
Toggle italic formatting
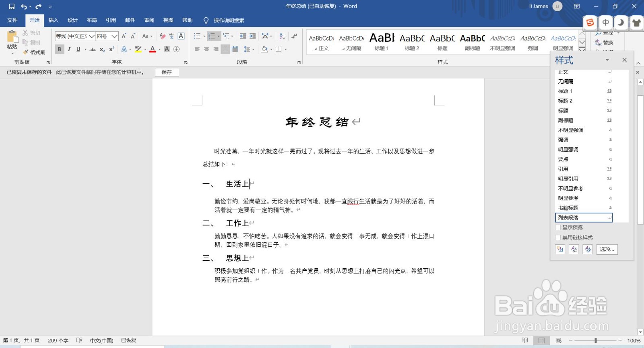(x=69, y=49)
